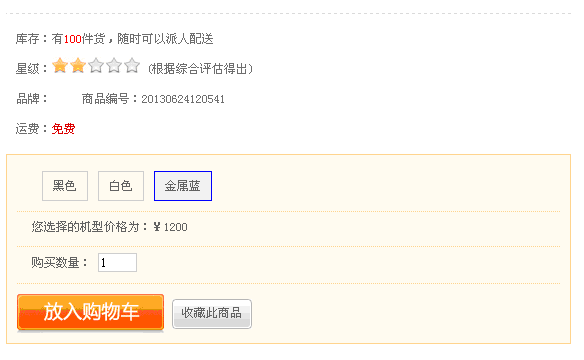The image size is (584, 360).
Task: Click the product number 20130624120541
Action: (x=183, y=99)
